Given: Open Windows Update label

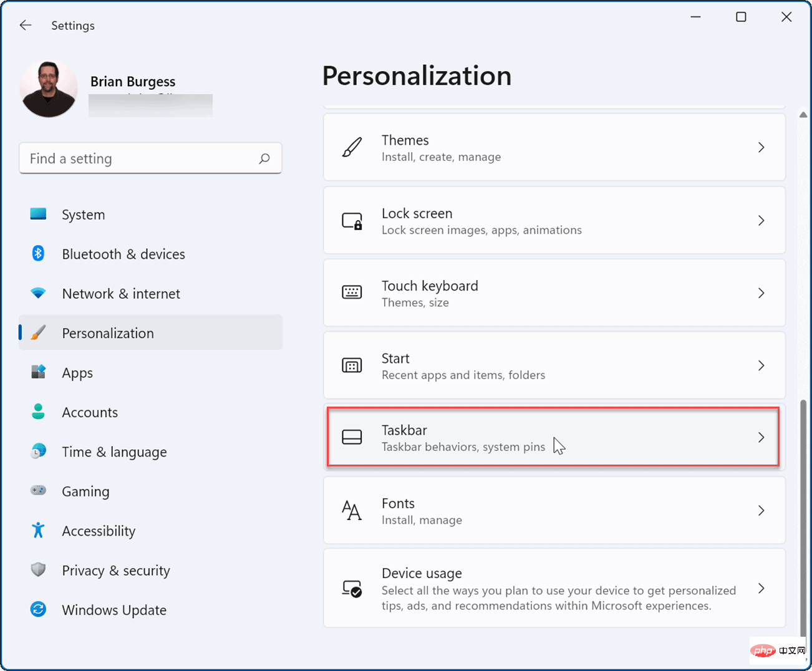Looking at the screenshot, I should (x=114, y=610).
